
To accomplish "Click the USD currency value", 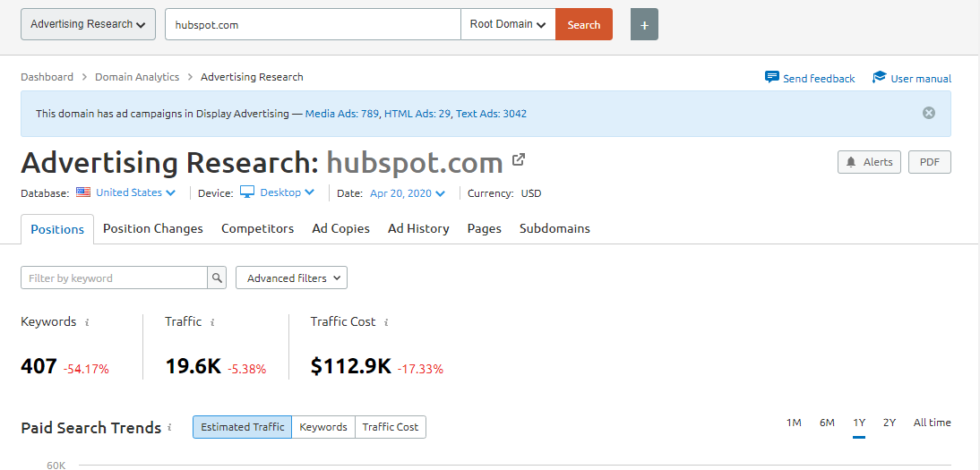I will 531,193.
